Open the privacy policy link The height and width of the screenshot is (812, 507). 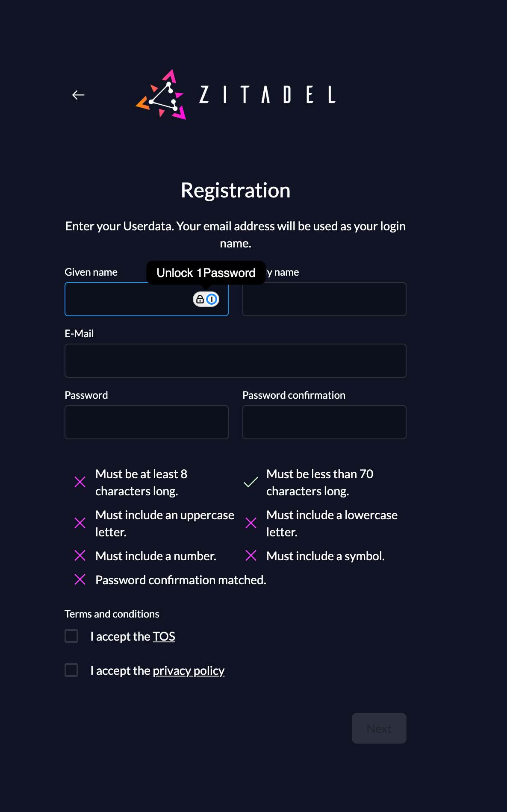tap(189, 671)
